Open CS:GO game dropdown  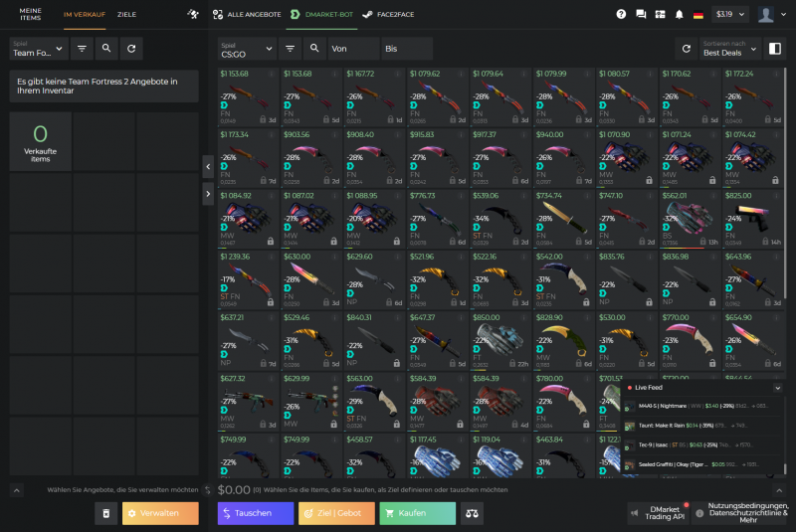click(x=247, y=49)
